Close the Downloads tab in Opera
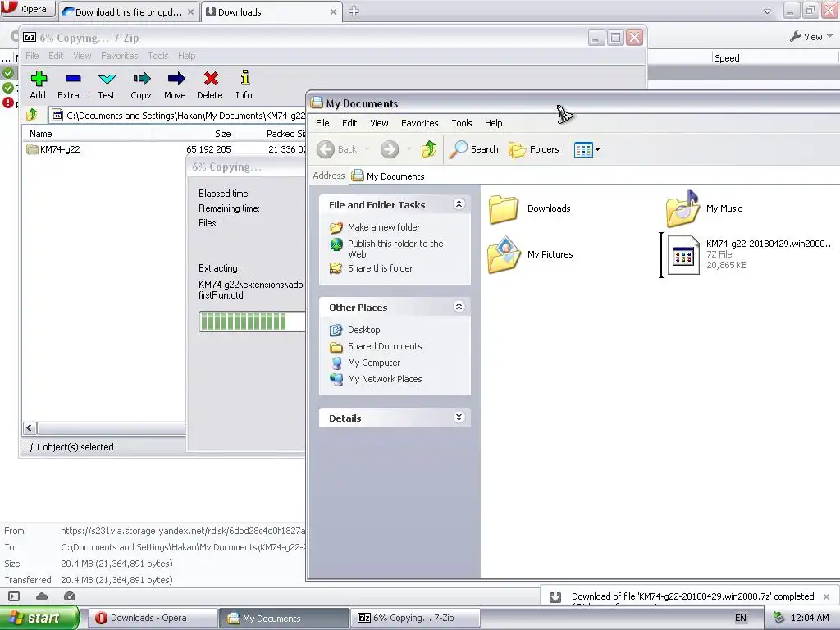Screen dimensions: 840x630 point(333,11)
